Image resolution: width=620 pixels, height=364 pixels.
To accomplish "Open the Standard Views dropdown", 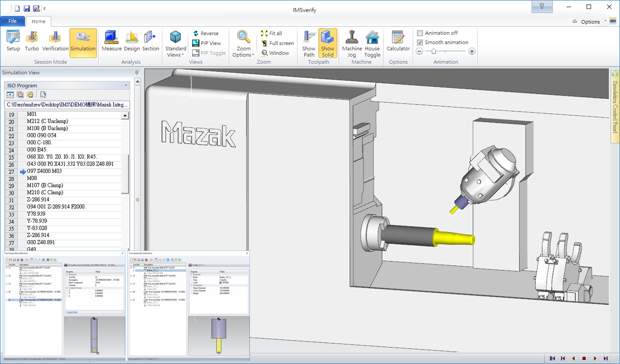I will point(175,44).
